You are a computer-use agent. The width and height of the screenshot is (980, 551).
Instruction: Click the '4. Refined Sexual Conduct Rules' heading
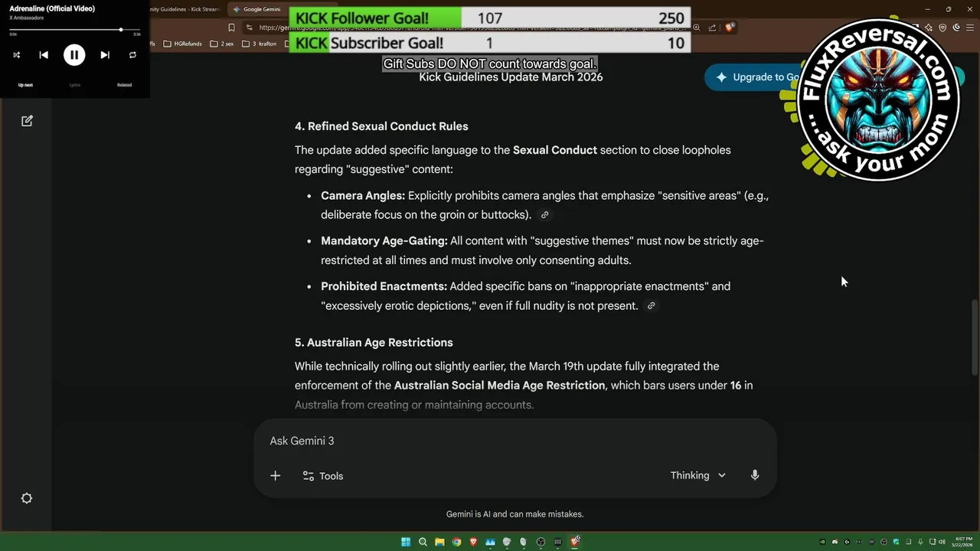(381, 126)
